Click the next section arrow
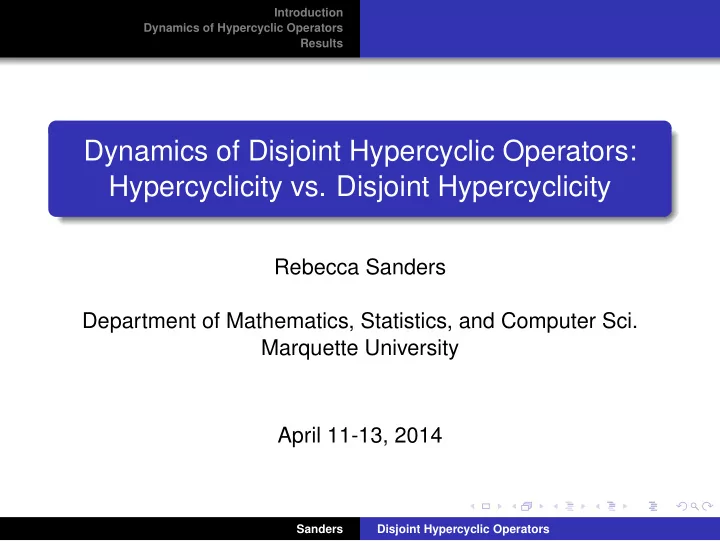 tap(625, 506)
